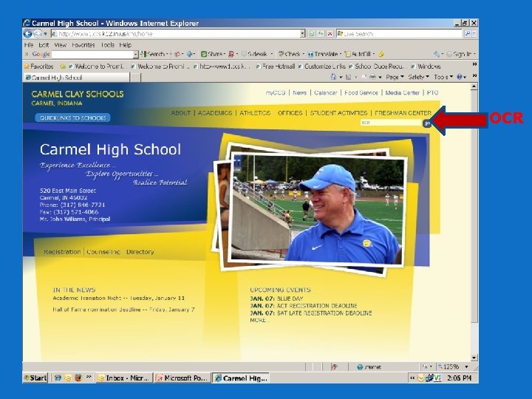Click the Free Hotmail favorites link
This screenshot has height=399, width=532.
click(275, 66)
